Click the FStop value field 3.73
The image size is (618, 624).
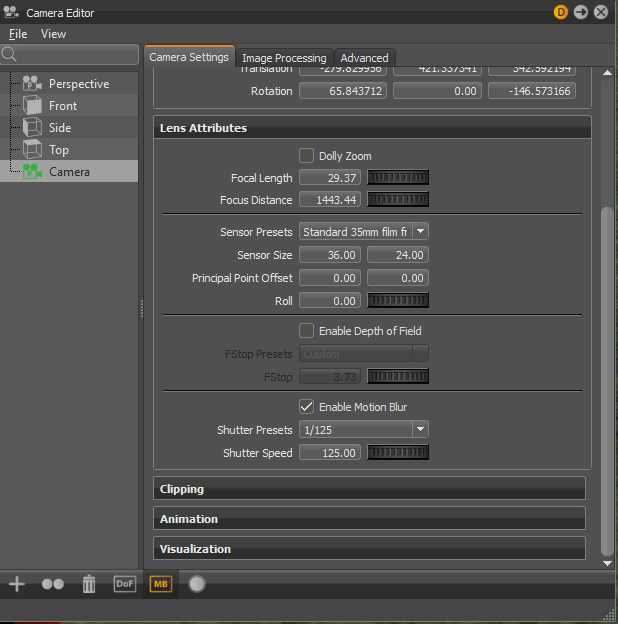(x=330, y=376)
